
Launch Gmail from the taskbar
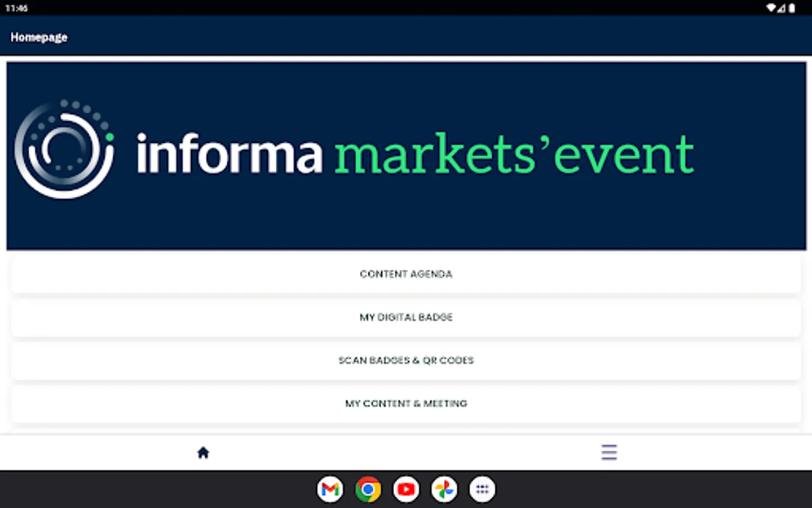330,489
